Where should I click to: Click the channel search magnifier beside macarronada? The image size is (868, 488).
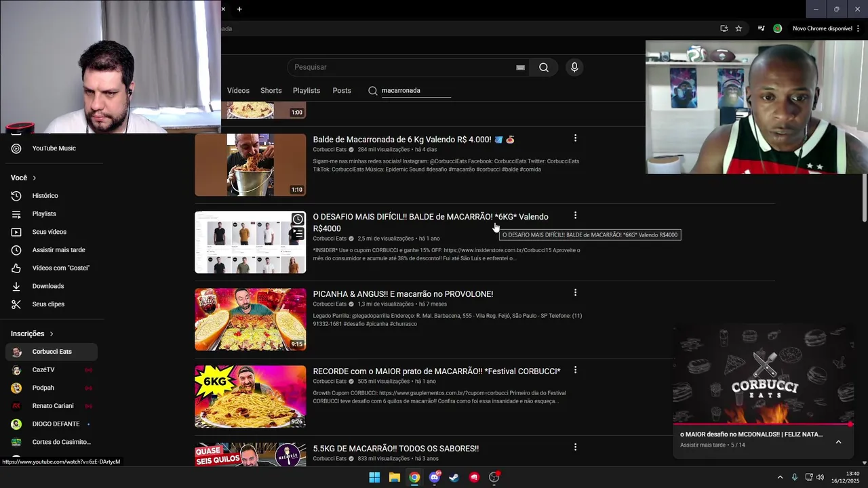pyautogui.click(x=372, y=90)
